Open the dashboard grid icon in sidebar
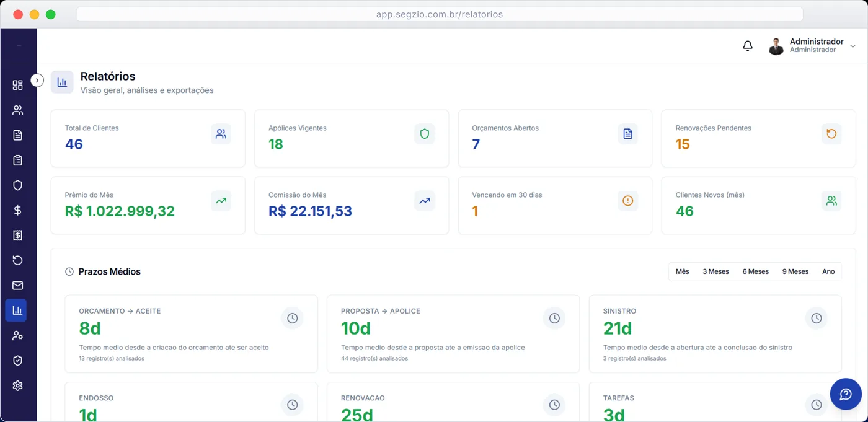The image size is (868, 422). (x=17, y=85)
